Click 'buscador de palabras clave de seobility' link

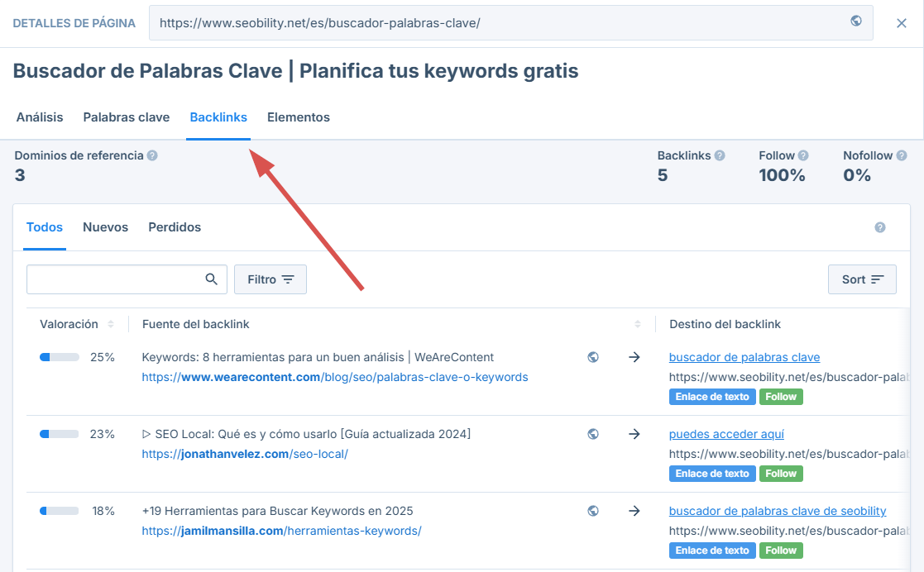(778, 511)
